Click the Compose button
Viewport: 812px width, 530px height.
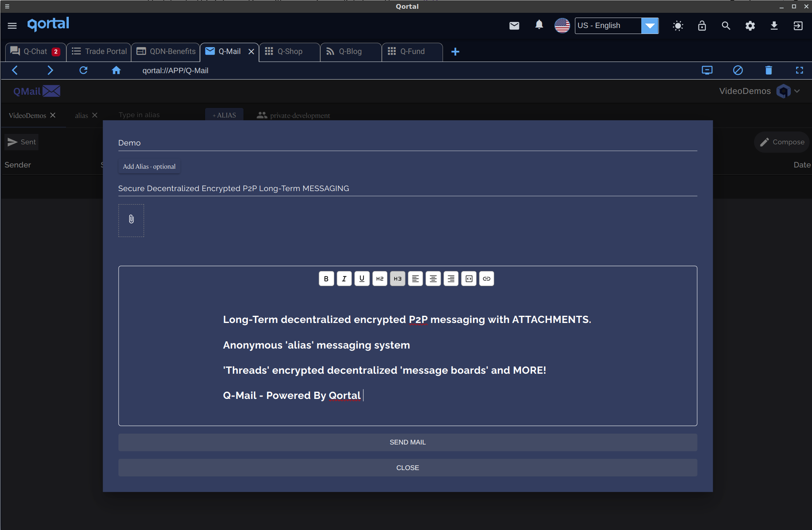click(782, 142)
